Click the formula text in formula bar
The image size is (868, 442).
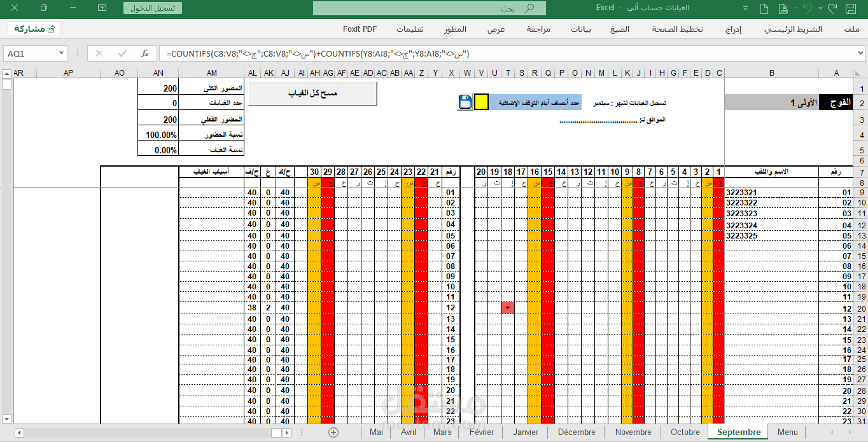click(x=317, y=53)
